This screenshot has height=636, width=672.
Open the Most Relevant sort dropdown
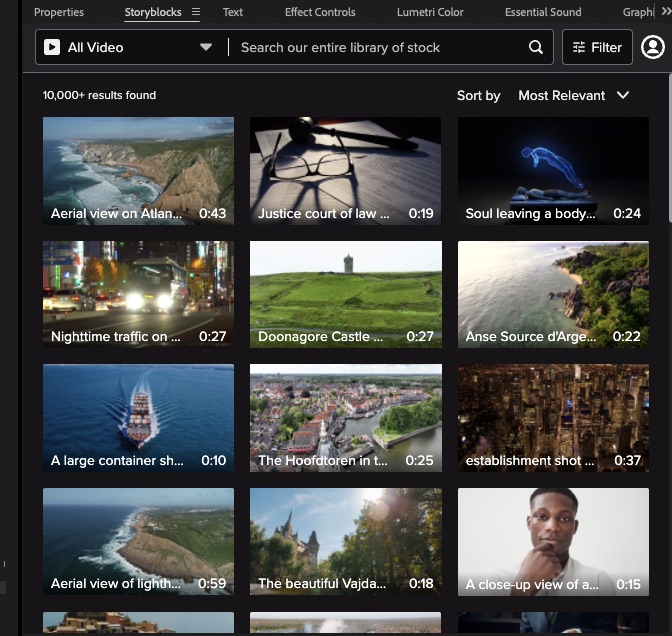coord(573,95)
